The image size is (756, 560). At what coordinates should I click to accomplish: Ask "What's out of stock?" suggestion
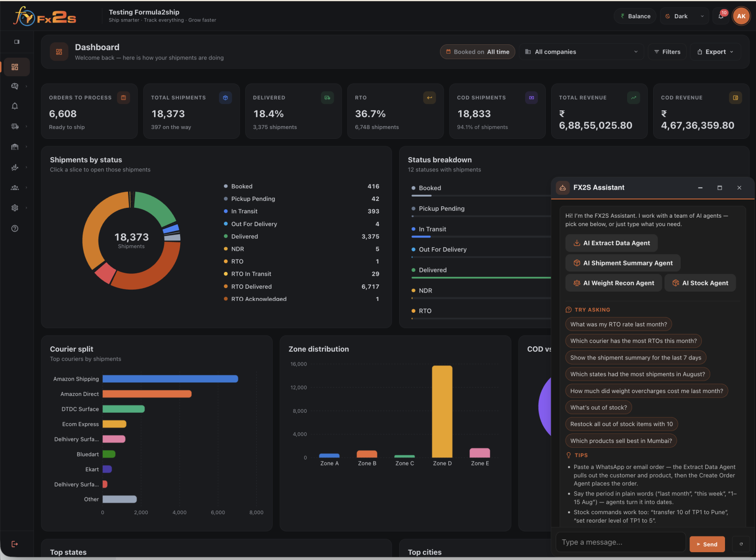click(598, 408)
